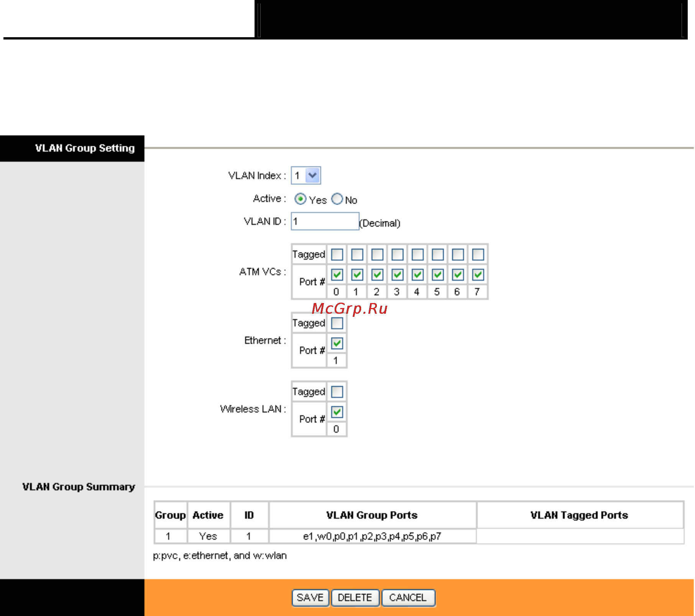This screenshot has height=616, width=695.
Task: Uncheck ATM VC Port # 1 membership checkbox
Action: click(357, 275)
